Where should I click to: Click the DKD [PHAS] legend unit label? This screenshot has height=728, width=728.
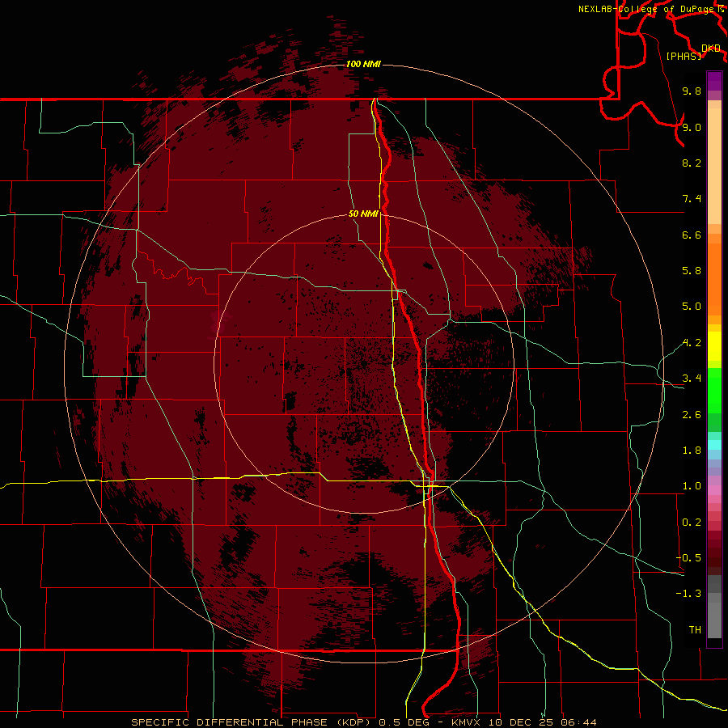click(694, 52)
